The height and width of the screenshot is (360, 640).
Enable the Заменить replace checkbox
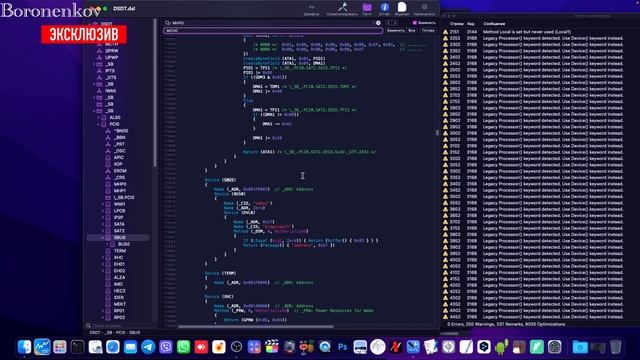click(x=414, y=23)
